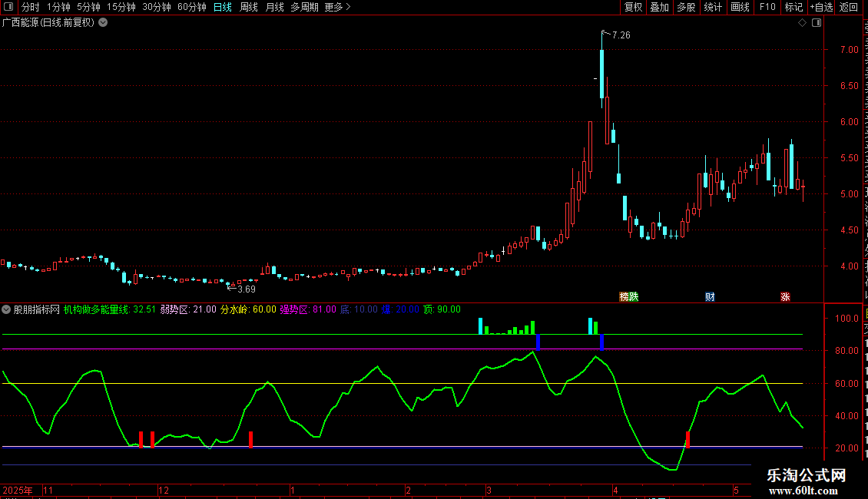
Task: Expand the 股朋指标网 indicator dropdown circle
Action: (6, 310)
